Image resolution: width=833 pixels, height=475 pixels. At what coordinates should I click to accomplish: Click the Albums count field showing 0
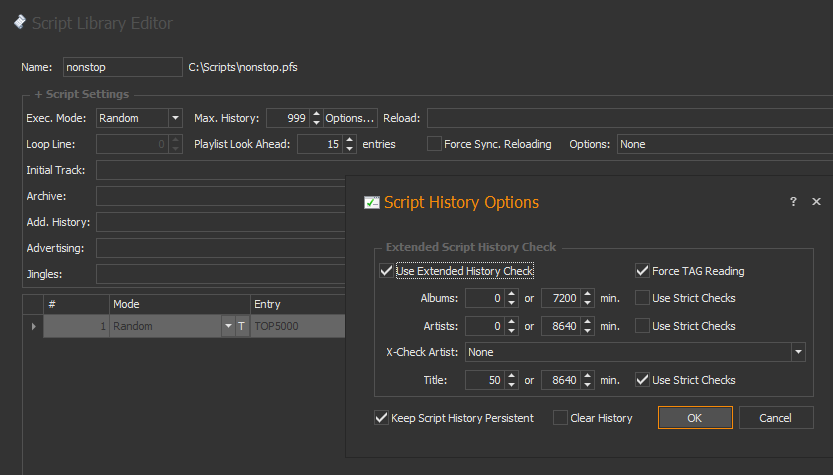(x=485, y=298)
